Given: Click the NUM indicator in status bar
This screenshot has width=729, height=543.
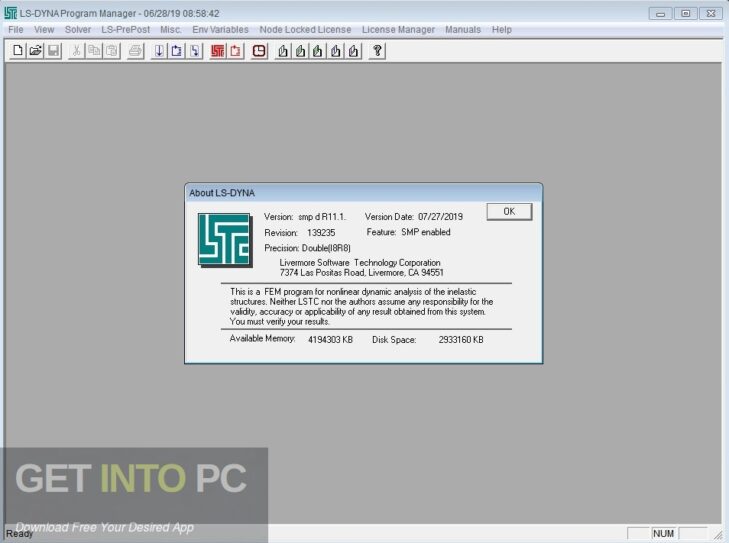Looking at the screenshot, I should click(x=663, y=534).
